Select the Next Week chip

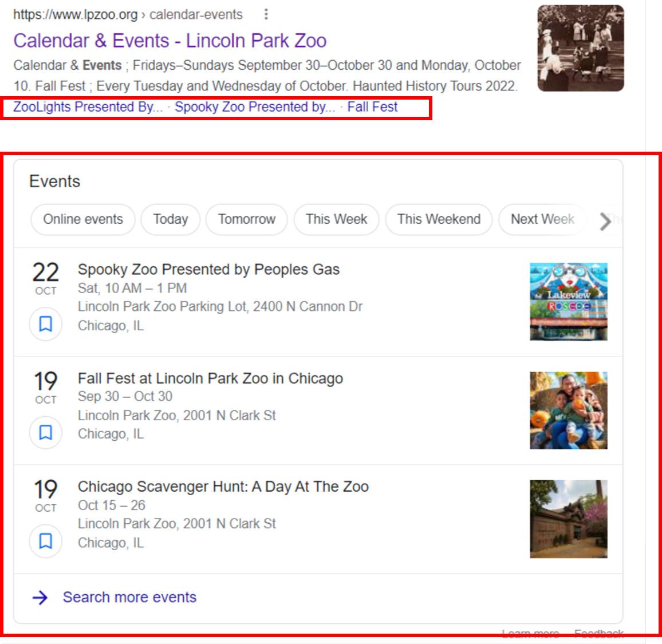tap(542, 219)
